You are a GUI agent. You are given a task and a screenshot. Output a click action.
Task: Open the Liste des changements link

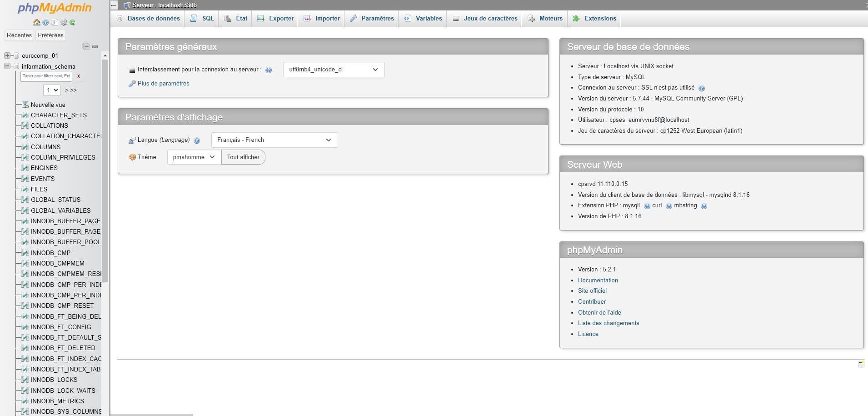pos(609,323)
